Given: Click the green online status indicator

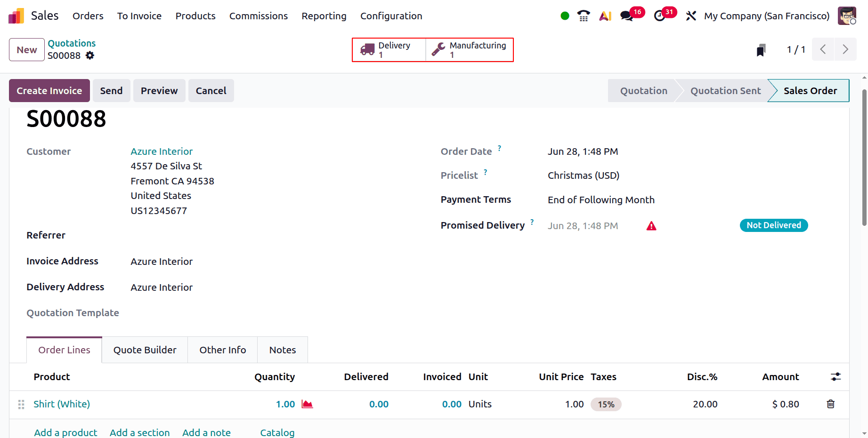Looking at the screenshot, I should pyautogui.click(x=565, y=16).
